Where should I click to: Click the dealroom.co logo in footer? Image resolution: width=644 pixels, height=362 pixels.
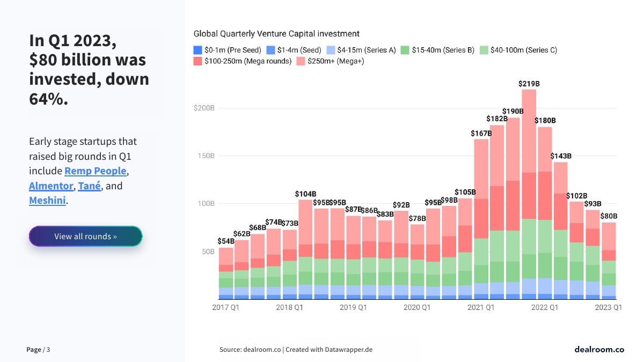click(599, 349)
